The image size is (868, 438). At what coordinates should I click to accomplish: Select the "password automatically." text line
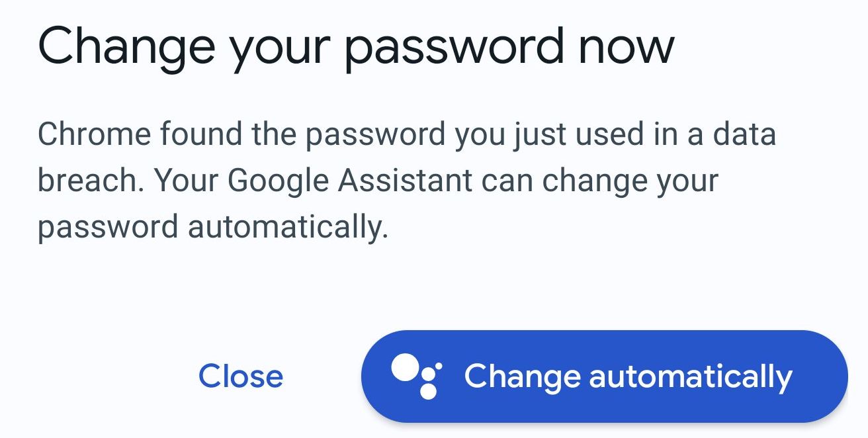(212, 227)
